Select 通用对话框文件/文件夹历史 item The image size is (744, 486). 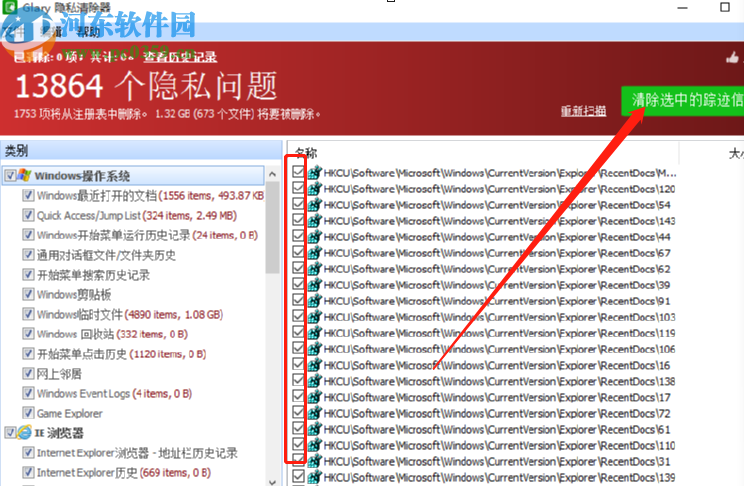[x=106, y=255]
